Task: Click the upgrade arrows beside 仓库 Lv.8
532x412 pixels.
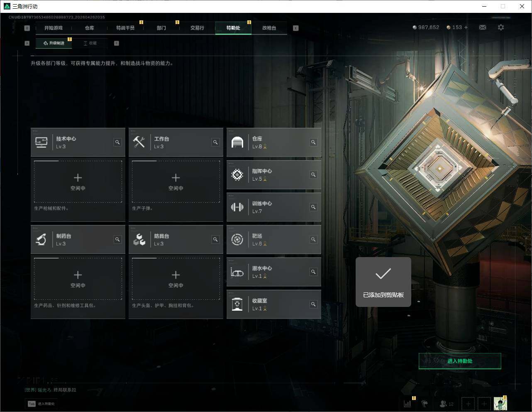Action: point(265,147)
